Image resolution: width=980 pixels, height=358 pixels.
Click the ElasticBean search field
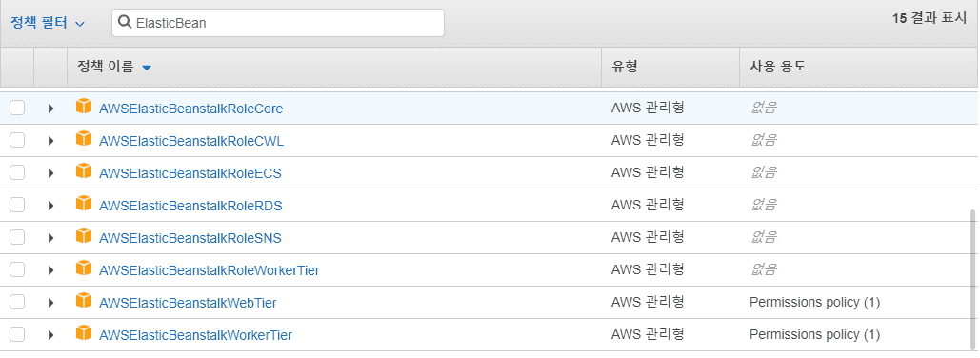pyautogui.click(x=278, y=23)
